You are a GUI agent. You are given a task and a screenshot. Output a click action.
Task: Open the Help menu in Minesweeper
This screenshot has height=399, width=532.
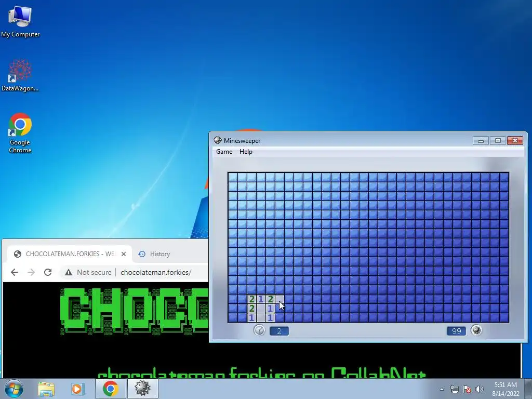246,152
